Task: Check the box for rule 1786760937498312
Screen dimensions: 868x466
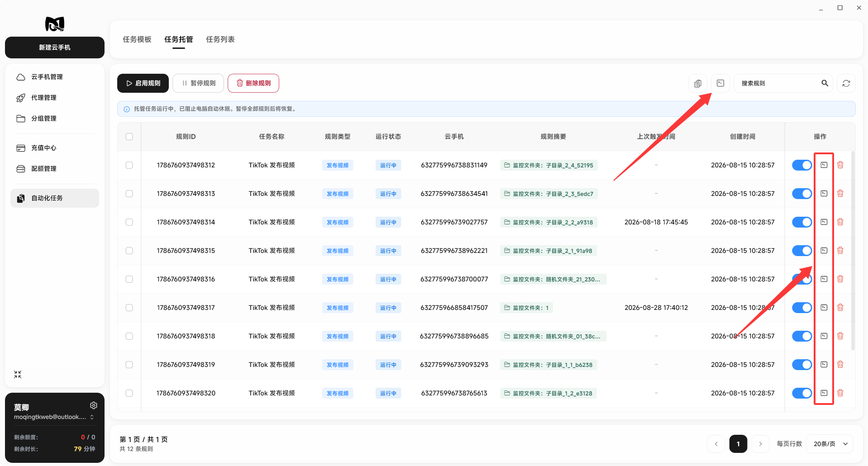Action: pyautogui.click(x=129, y=165)
